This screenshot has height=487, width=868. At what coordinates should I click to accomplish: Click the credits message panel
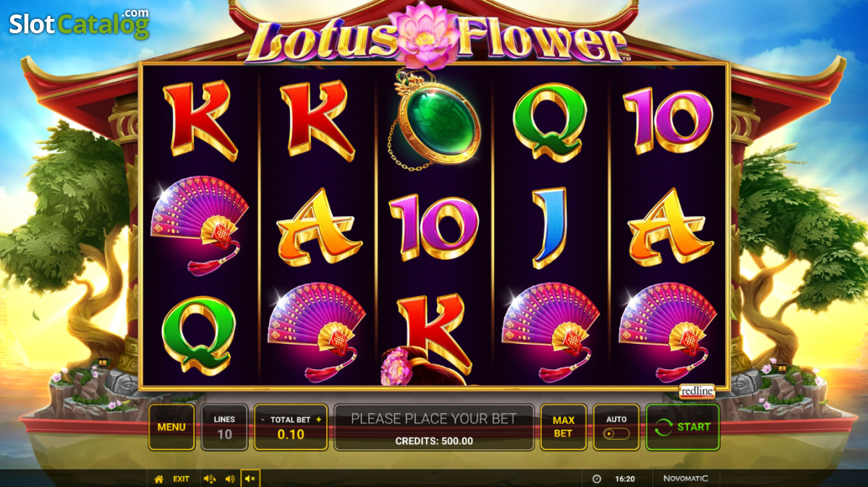pos(434,427)
